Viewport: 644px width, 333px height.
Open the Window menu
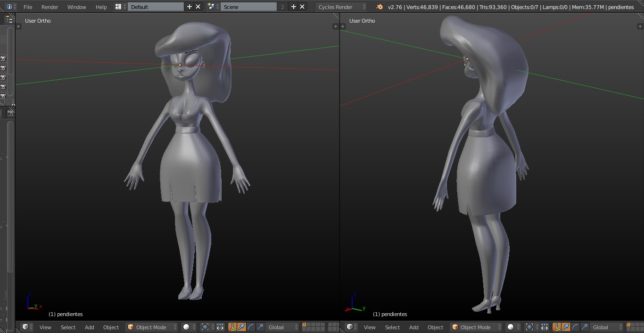point(76,7)
